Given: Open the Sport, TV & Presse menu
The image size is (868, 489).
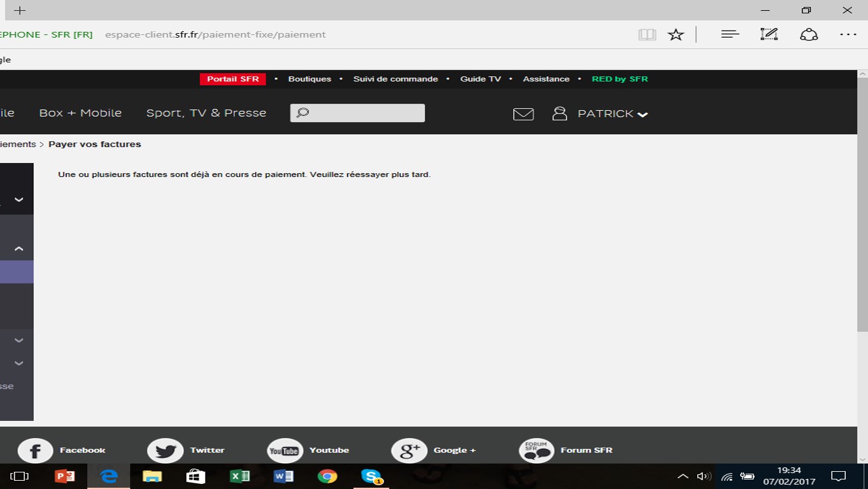Looking at the screenshot, I should 206,113.
